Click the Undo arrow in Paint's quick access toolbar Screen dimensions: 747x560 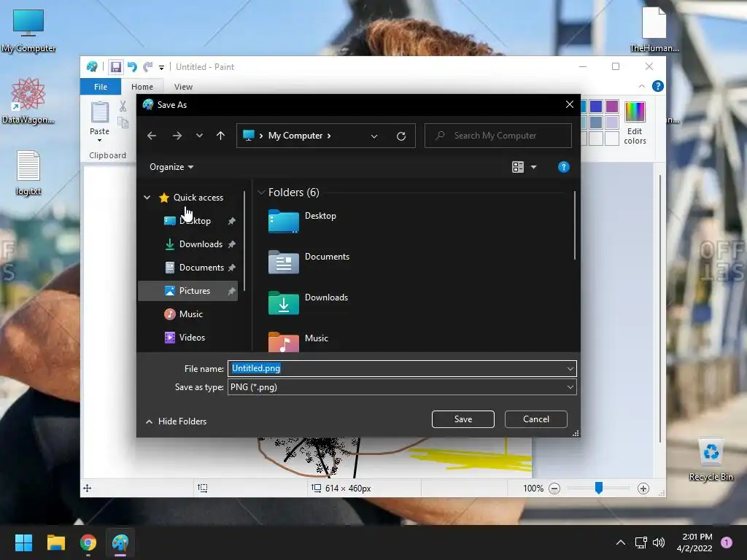(133, 66)
